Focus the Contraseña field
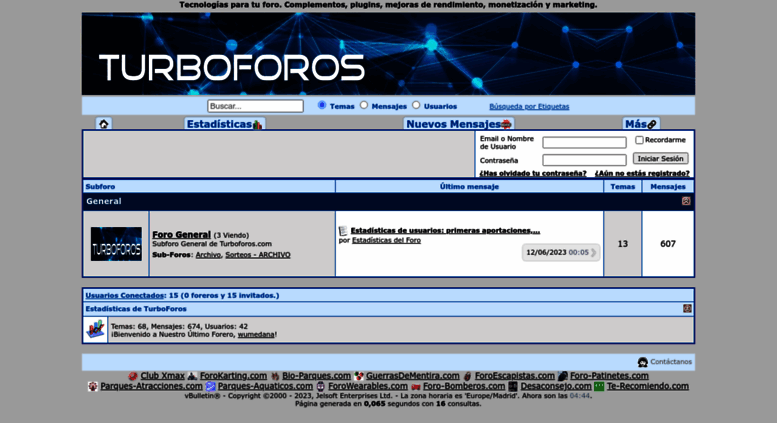The height and width of the screenshot is (423, 777). [584, 160]
